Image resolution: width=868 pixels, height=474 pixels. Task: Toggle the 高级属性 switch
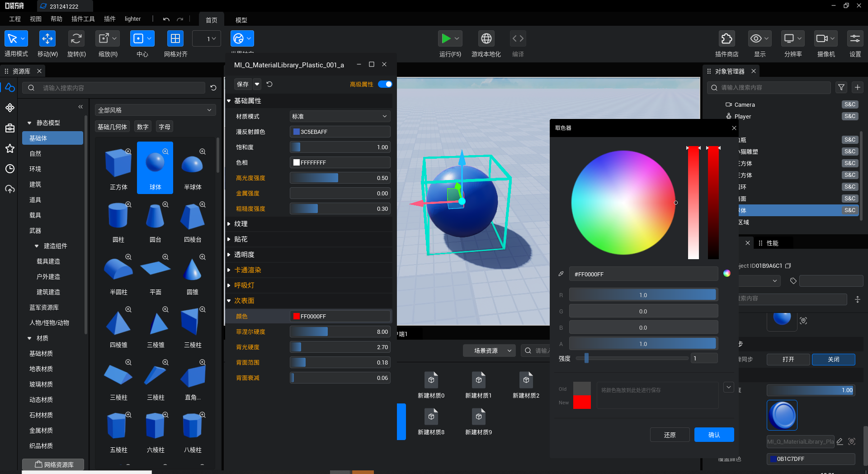pyautogui.click(x=385, y=84)
